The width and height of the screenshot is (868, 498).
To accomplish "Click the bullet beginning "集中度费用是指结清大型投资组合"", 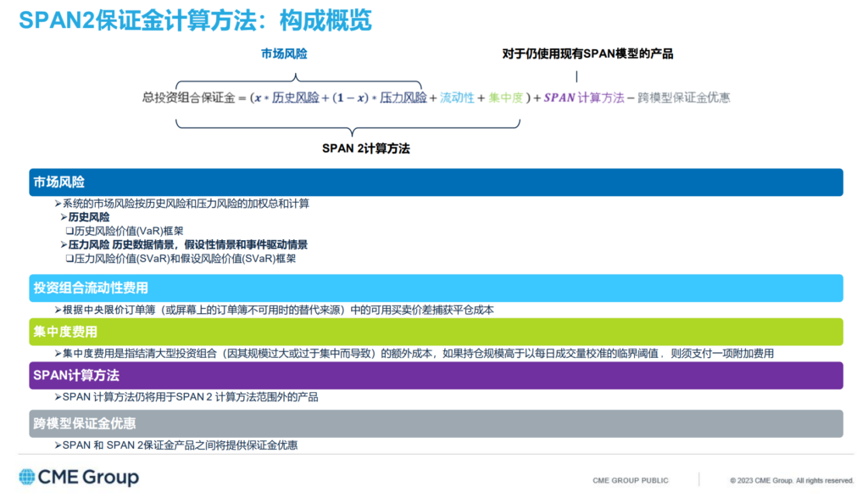I will [414, 354].
